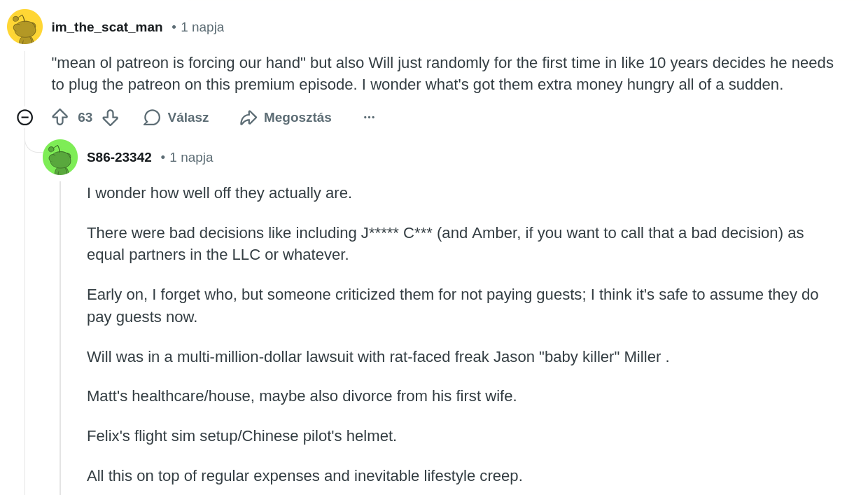
Task: Open S86-23342's green avatar
Action: [x=60, y=157]
